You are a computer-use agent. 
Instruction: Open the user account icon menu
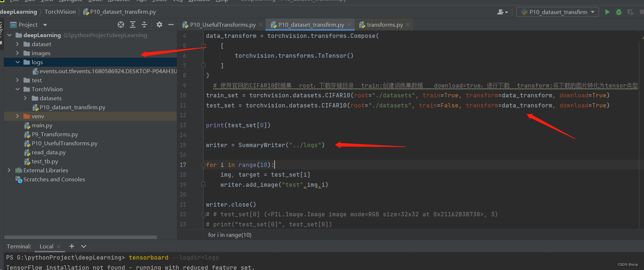(502, 12)
